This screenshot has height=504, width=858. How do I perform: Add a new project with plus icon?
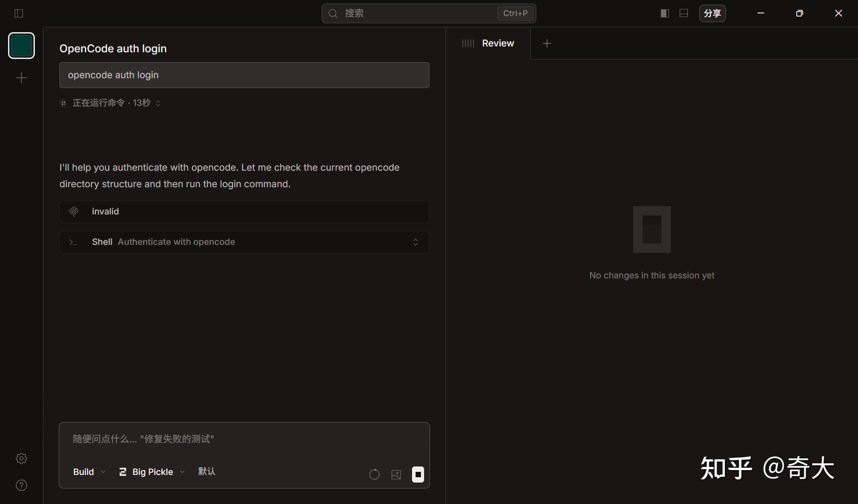point(21,78)
